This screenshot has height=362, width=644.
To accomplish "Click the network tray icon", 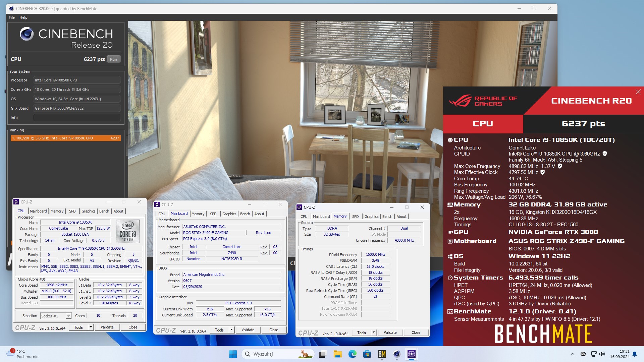I will (x=594, y=354).
